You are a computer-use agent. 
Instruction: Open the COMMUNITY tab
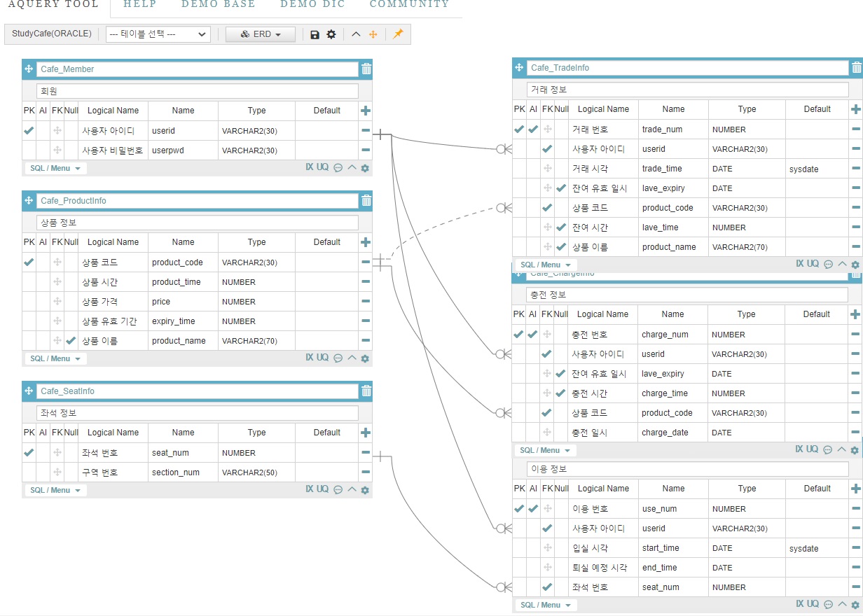[x=409, y=4]
